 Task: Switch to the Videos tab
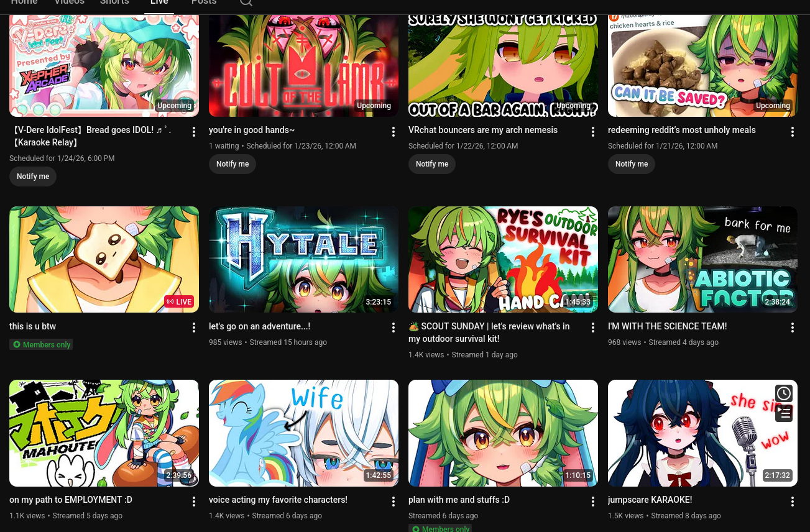point(69,2)
